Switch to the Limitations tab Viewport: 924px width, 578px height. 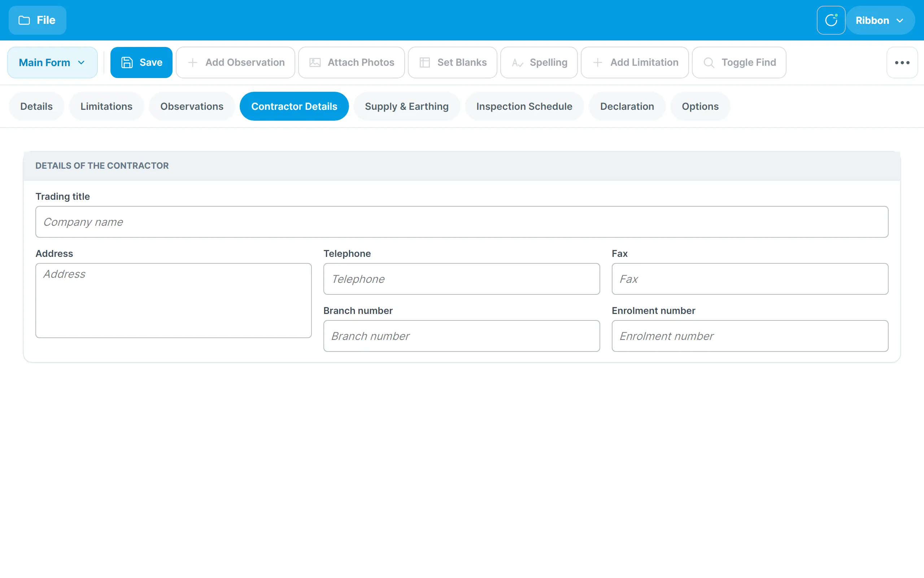(x=106, y=106)
